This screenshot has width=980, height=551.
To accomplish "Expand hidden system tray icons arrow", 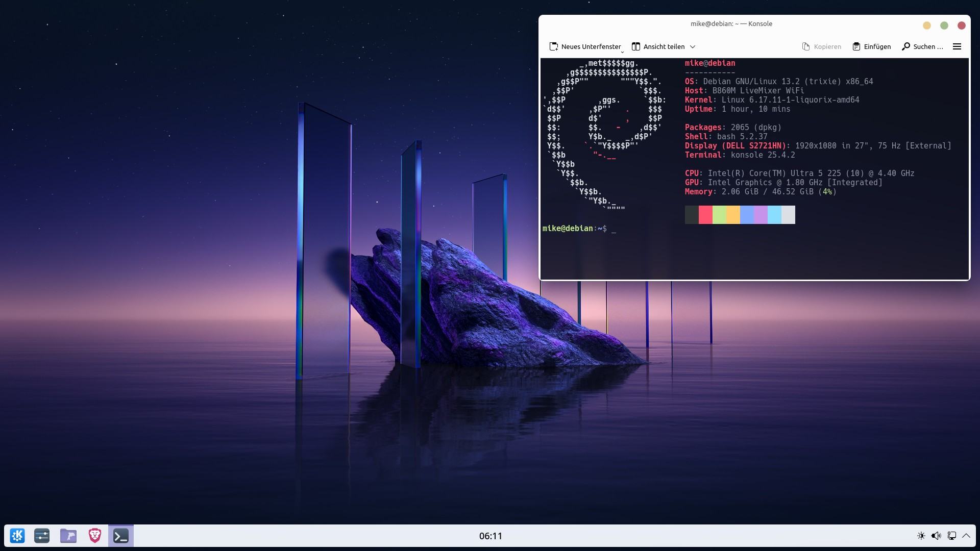I will coord(966,536).
